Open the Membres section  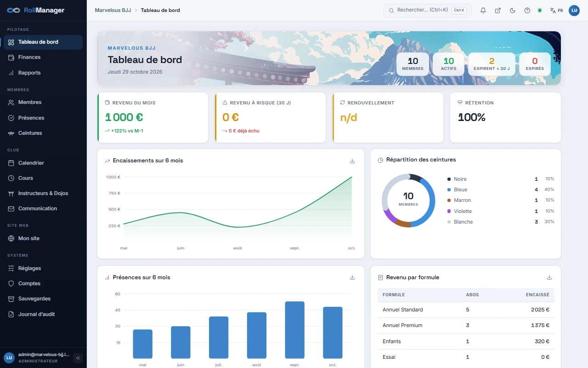[x=43, y=103]
